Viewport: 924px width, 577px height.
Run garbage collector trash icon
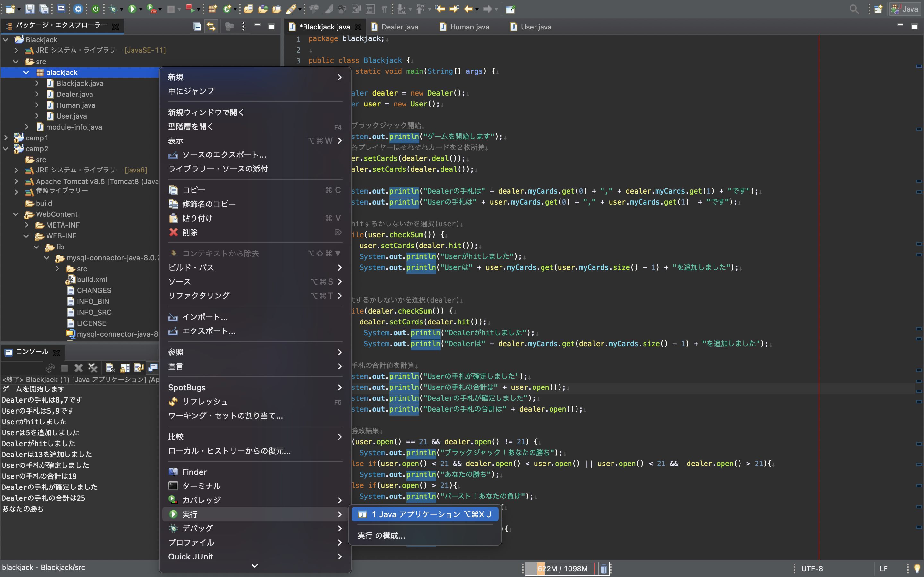603,569
